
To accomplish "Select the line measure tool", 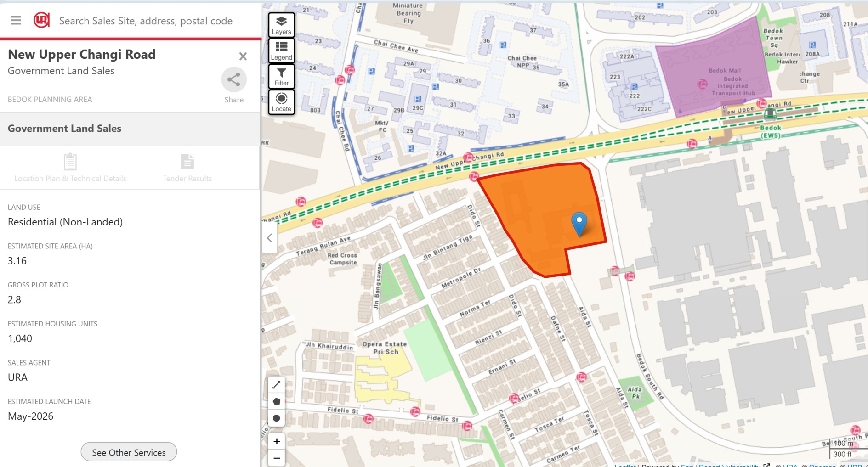I will 276,385.
